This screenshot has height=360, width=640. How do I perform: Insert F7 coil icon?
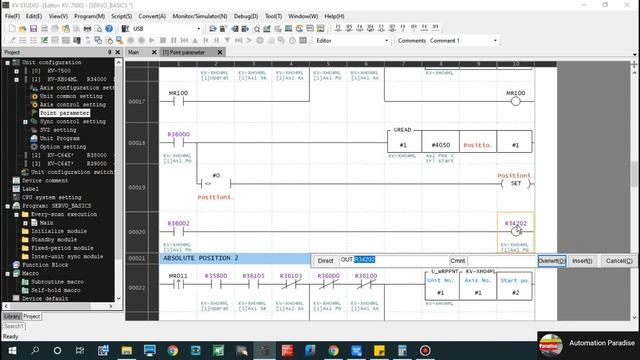pos(381,28)
